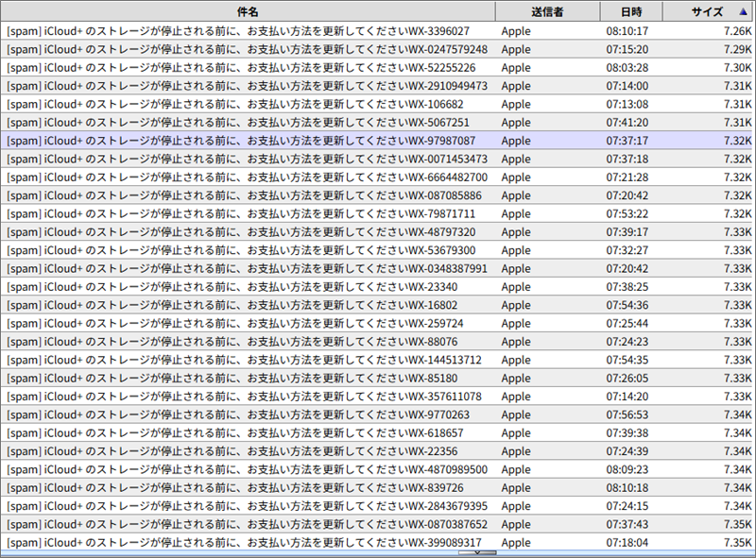Image resolution: width=756 pixels, height=558 pixels.
Task: Click the time cell 07:15:20
Action: [x=627, y=49]
